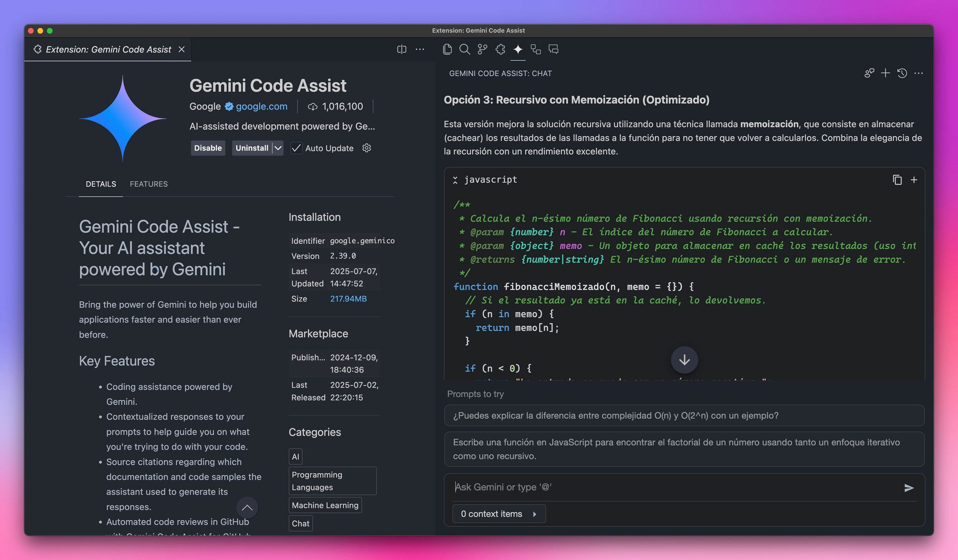This screenshot has height=560, width=958.
Task: Disable the Gemini Code Assist extension
Action: point(208,148)
